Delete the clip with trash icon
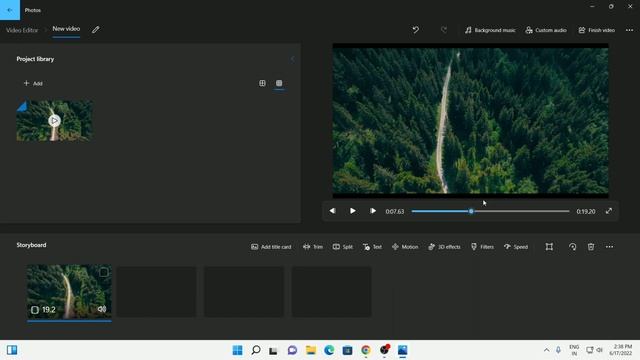640x360 pixels. click(591, 247)
